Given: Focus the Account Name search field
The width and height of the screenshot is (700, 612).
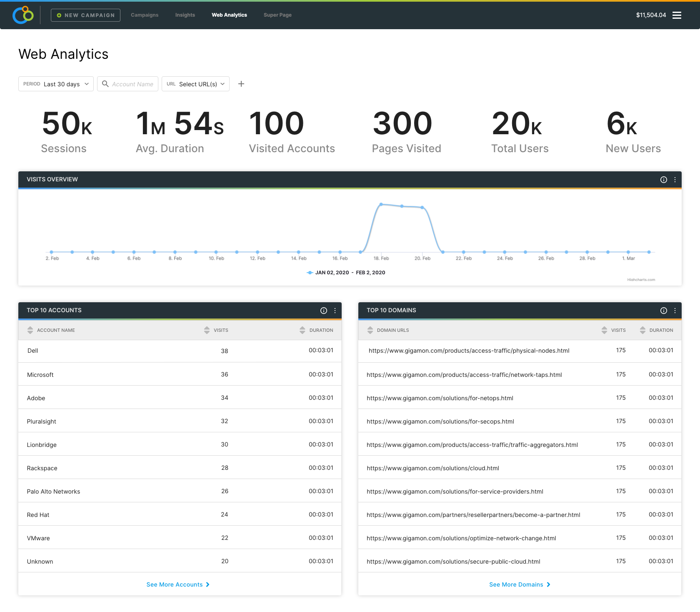Looking at the screenshot, I should tap(127, 84).
